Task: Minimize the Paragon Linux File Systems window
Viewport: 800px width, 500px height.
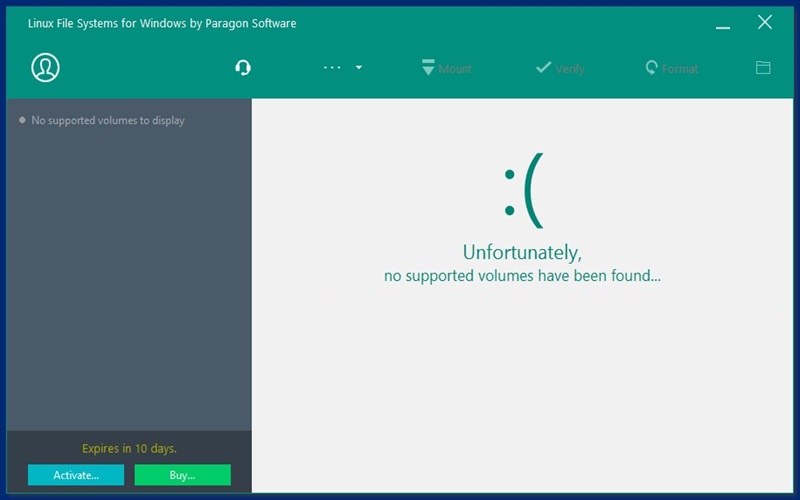Action: pyautogui.click(x=723, y=24)
